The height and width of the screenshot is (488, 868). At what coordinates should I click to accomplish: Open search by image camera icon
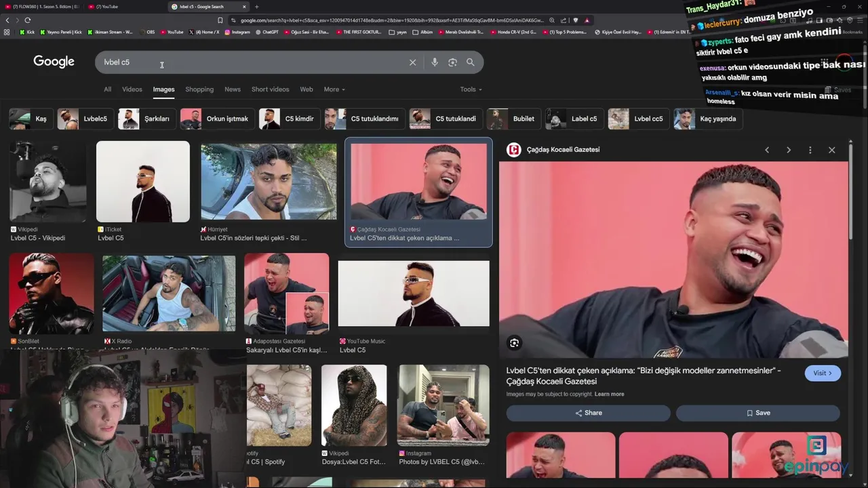[452, 62]
